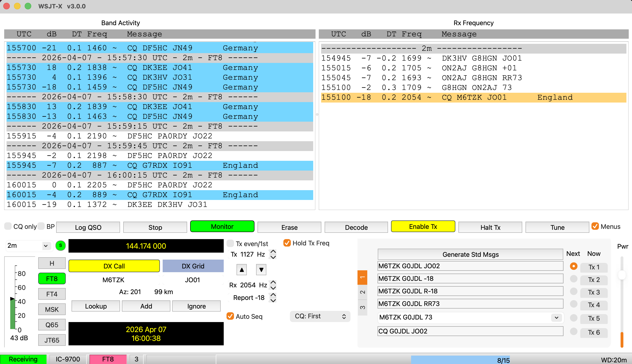632x364 pixels.
Task: Click Generate Std Msgs button
Action: (x=470, y=254)
